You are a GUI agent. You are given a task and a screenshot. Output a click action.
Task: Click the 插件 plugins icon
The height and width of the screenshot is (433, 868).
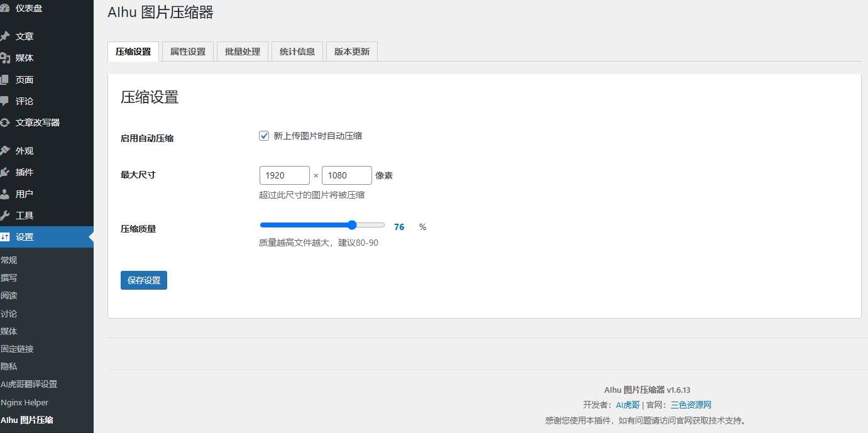(9, 172)
